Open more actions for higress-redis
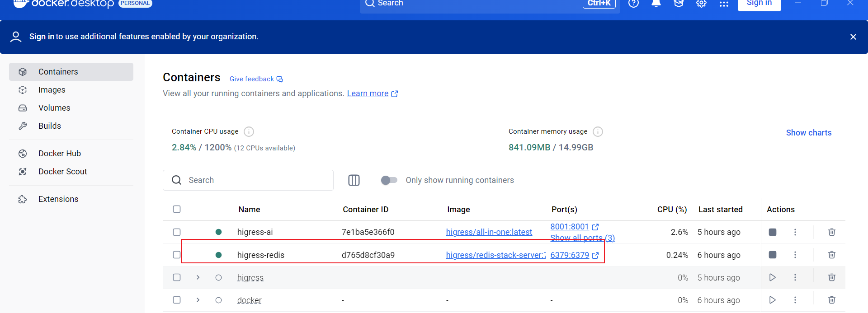The height and width of the screenshot is (313, 868). (795, 255)
